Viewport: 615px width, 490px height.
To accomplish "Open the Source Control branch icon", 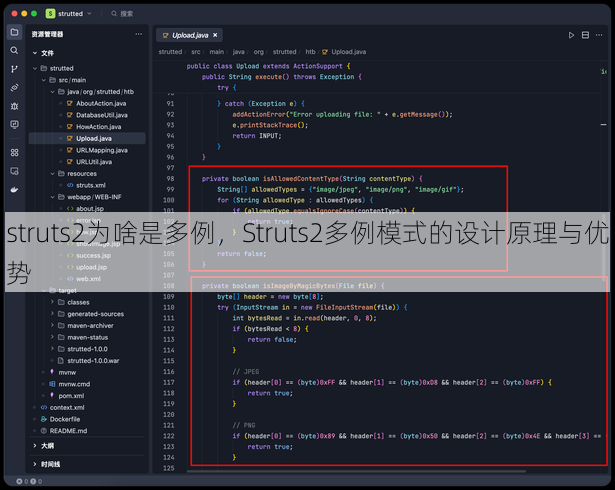I will 15,69.
